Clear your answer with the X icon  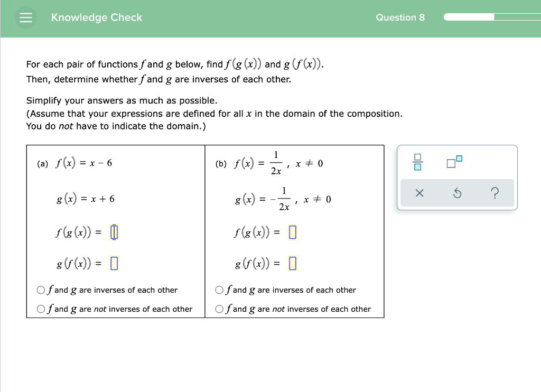coord(419,194)
